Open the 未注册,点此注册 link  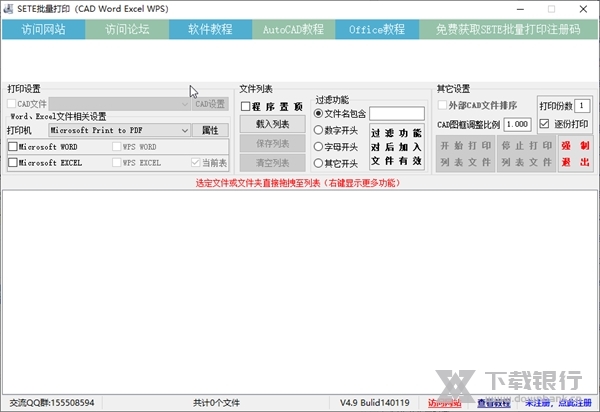pos(558,403)
